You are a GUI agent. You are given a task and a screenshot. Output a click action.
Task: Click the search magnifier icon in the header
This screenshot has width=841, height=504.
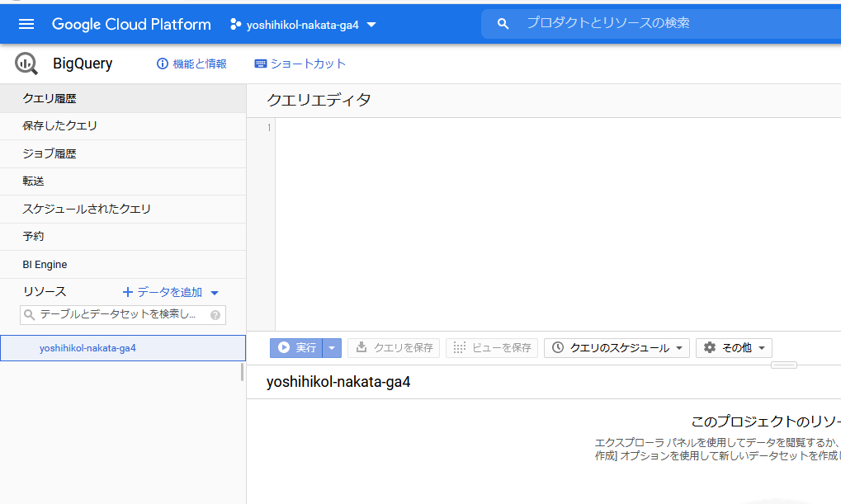pos(503,24)
